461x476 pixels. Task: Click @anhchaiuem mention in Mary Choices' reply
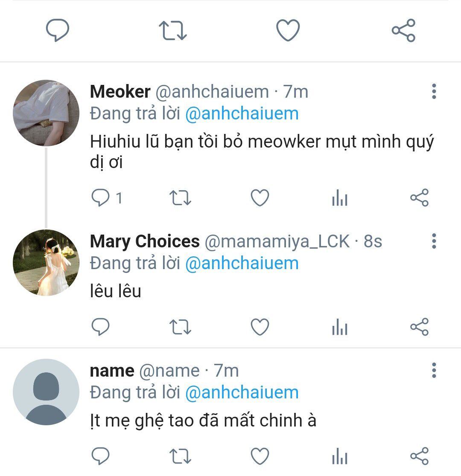pos(242,264)
